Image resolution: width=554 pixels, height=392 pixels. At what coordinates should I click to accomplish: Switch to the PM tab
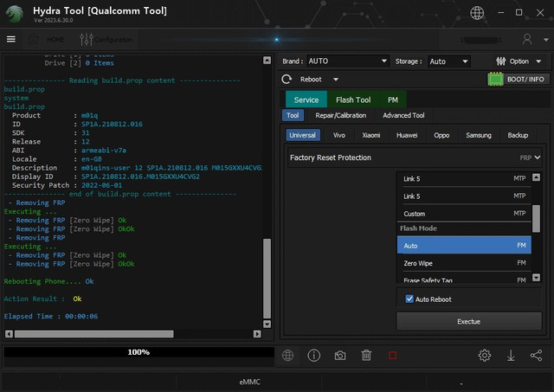(x=392, y=100)
